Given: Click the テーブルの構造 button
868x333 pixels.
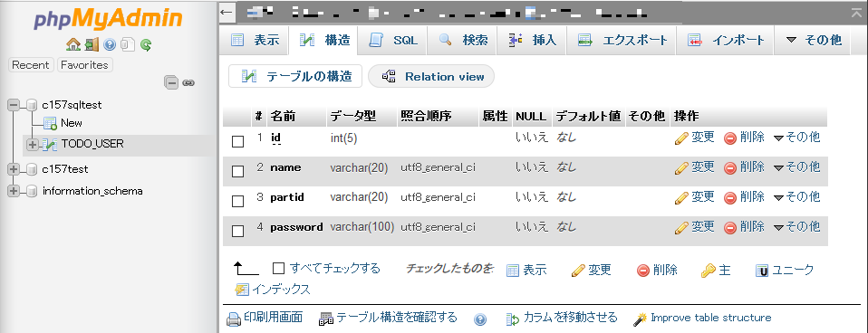Looking at the screenshot, I should (295, 76).
